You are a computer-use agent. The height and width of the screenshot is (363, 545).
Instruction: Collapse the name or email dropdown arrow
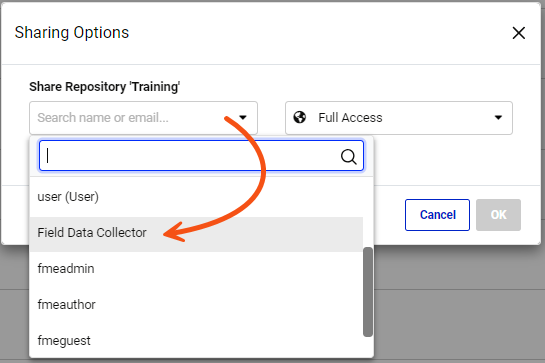(243, 118)
